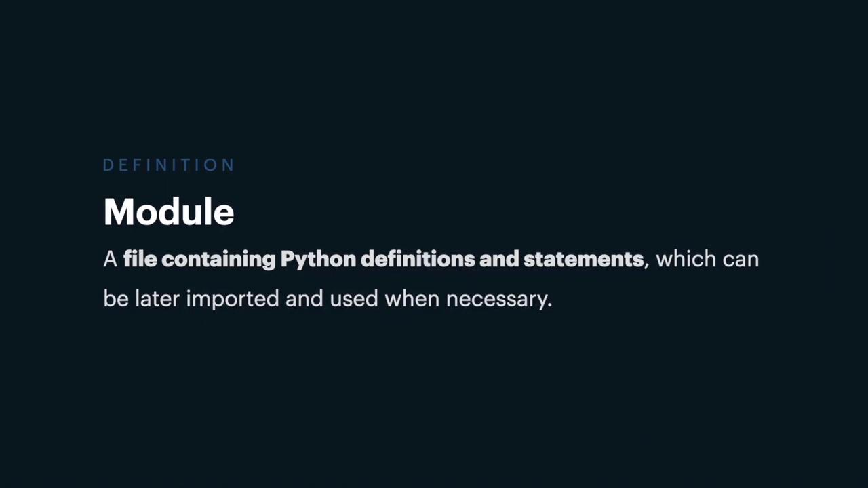
Task: Click the word 'be' starting second line
Action: point(115,298)
